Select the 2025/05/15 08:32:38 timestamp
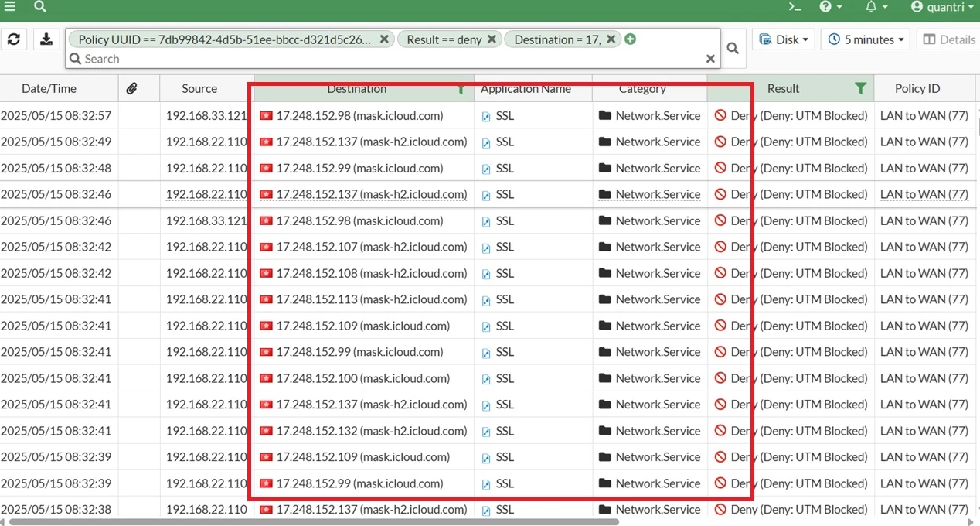Viewport: 980px width, 526px height. tap(56, 510)
